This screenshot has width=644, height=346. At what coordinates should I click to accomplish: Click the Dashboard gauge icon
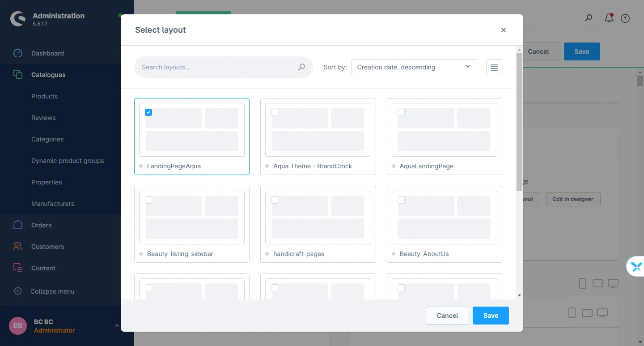[18, 53]
